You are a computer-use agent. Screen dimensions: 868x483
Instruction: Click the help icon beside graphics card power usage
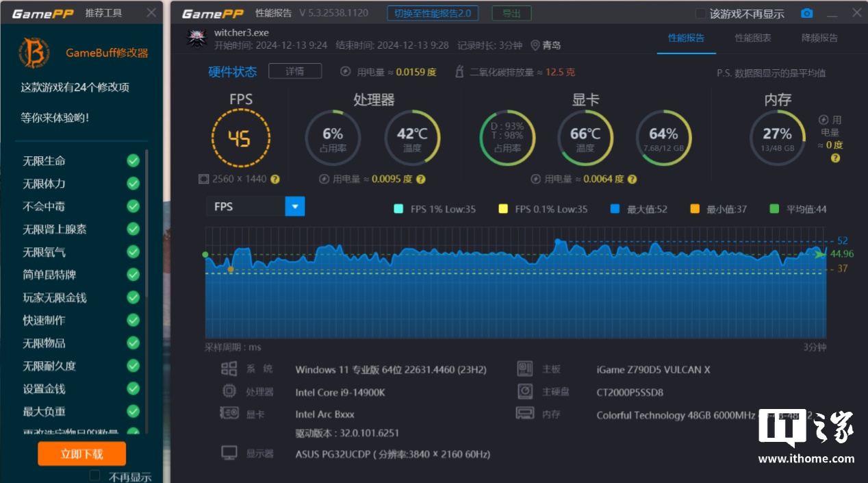pos(632,179)
